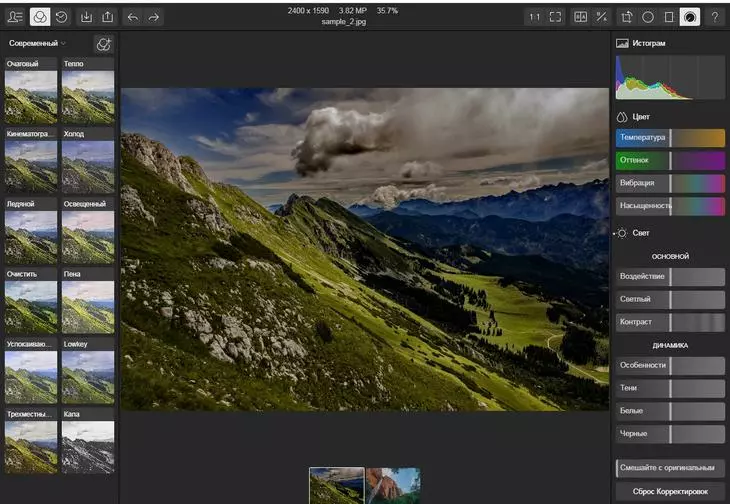Select the crop and rotate tool
Screen dimensions: 730x504
click(627, 17)
